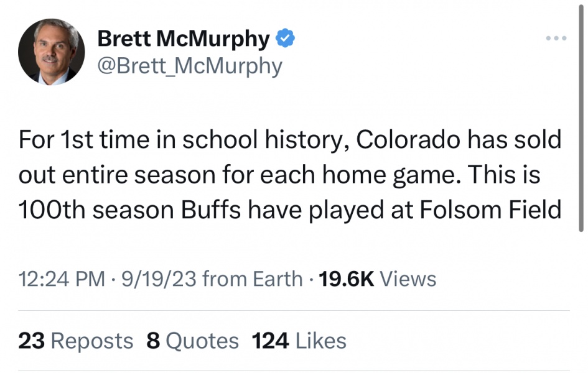View the 19.6K Views count

377,279
